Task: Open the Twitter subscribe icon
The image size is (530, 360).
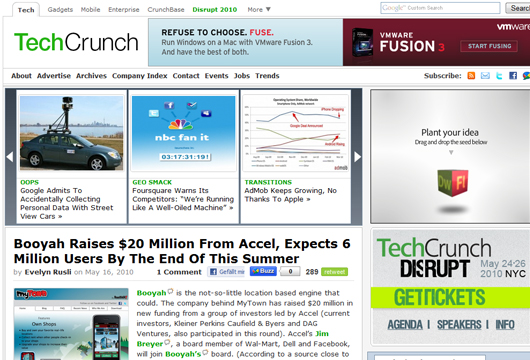Action: point(499,76)
